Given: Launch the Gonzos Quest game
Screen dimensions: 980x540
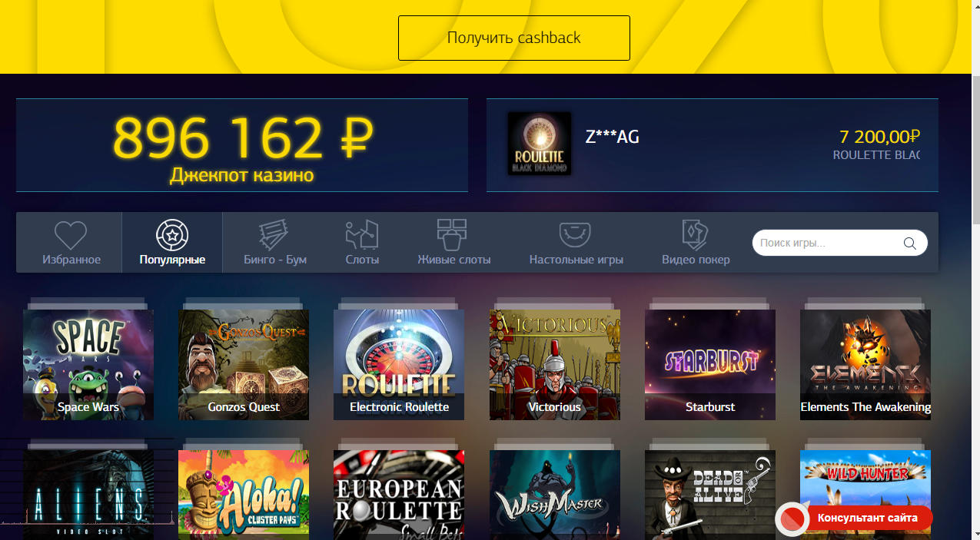Looking at the screenshot, I should 244,365.
